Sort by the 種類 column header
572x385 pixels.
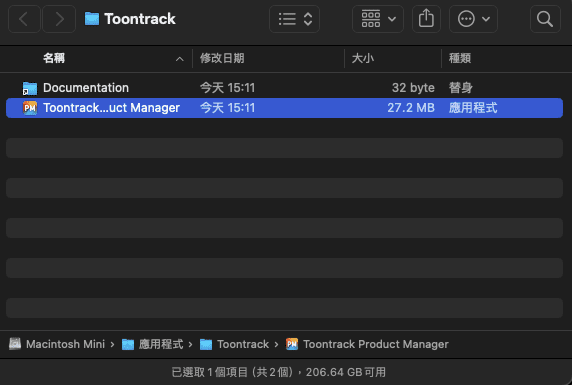tap(460, 58)
